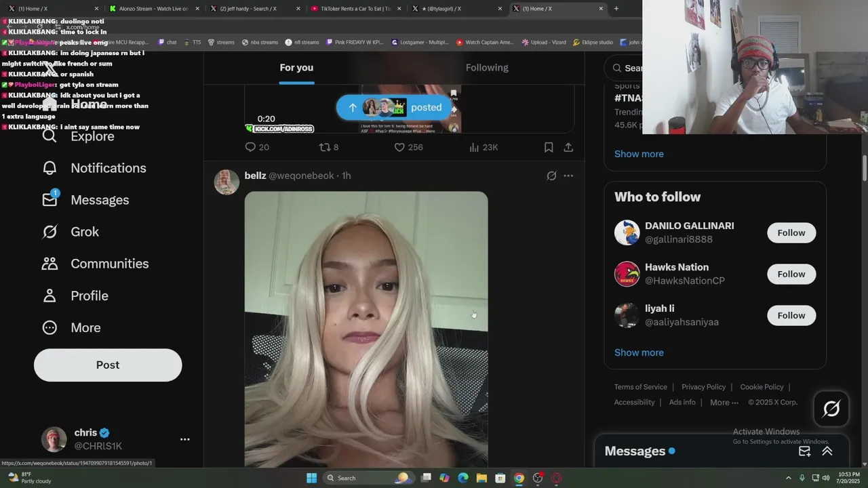Show more trending topics

639,154
